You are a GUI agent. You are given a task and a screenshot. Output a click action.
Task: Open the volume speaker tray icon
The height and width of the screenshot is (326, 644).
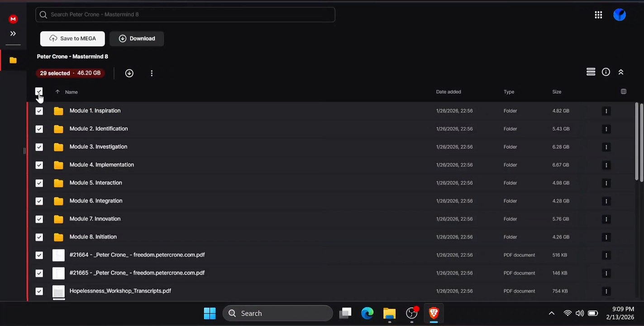click(580, 313)
